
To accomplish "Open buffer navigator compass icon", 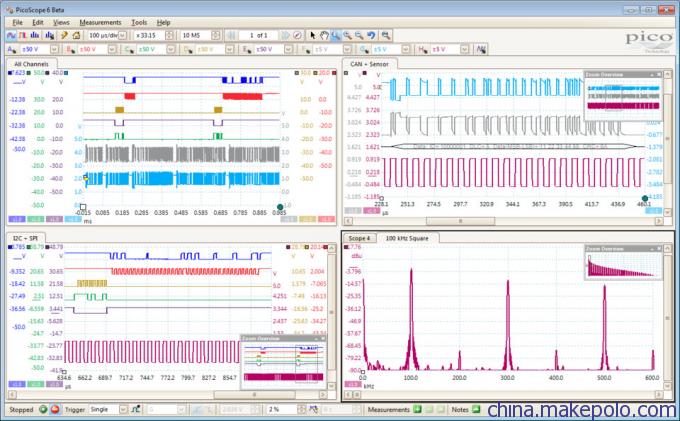I will [297, 35].
